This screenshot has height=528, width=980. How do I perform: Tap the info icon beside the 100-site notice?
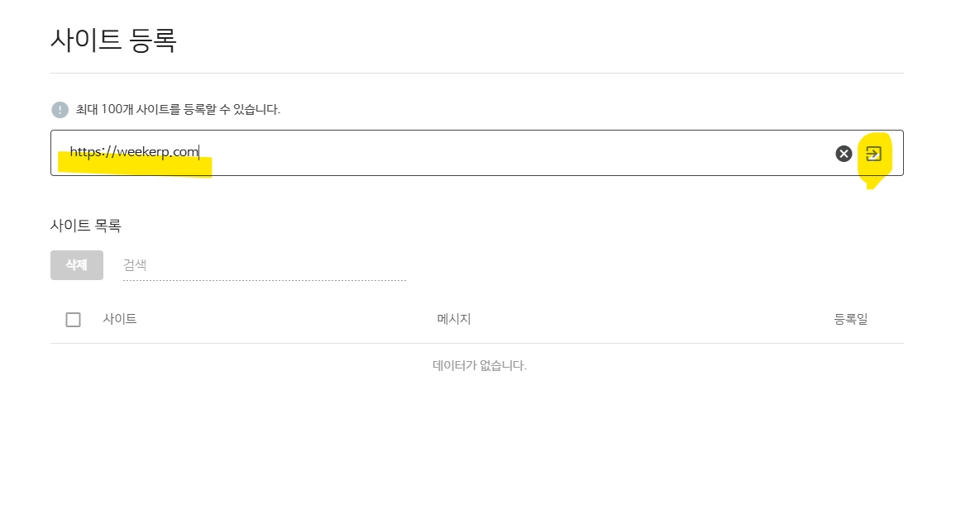point(60,109)
